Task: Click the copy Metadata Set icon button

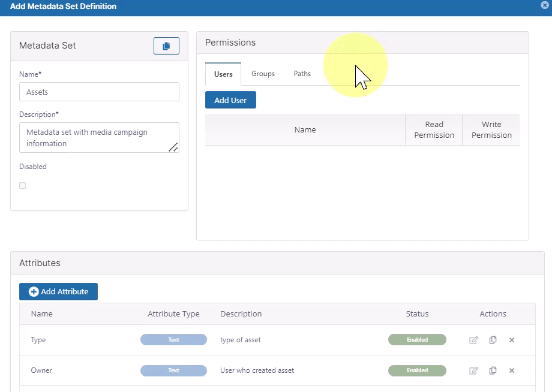Action: click(166, 46)
